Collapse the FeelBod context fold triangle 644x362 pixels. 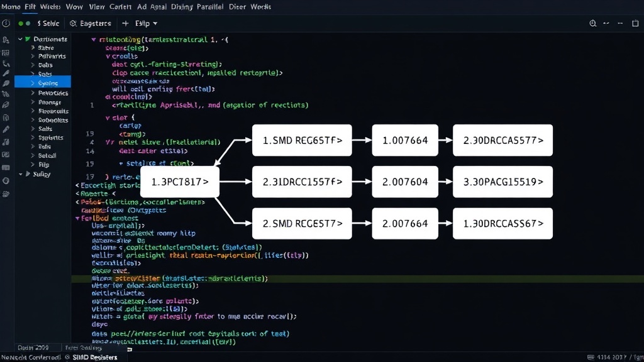77,218
